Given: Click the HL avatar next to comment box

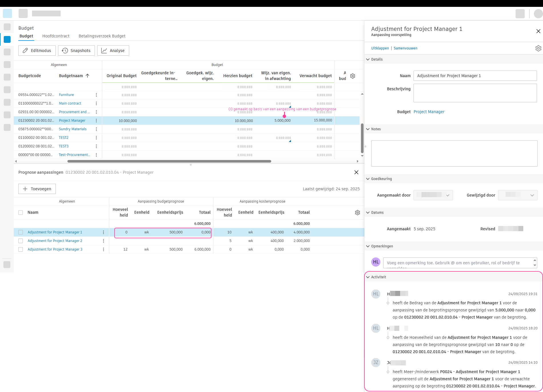Looking at the screenshot, I should tap(376, 262).
